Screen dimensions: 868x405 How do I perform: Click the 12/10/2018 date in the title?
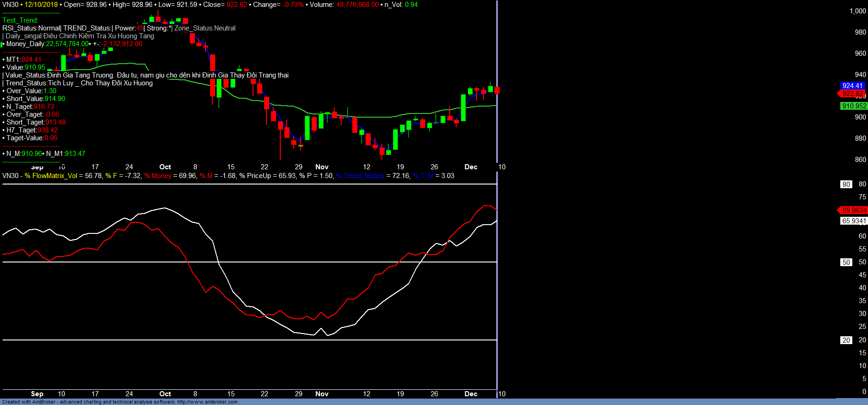point(41,5)
